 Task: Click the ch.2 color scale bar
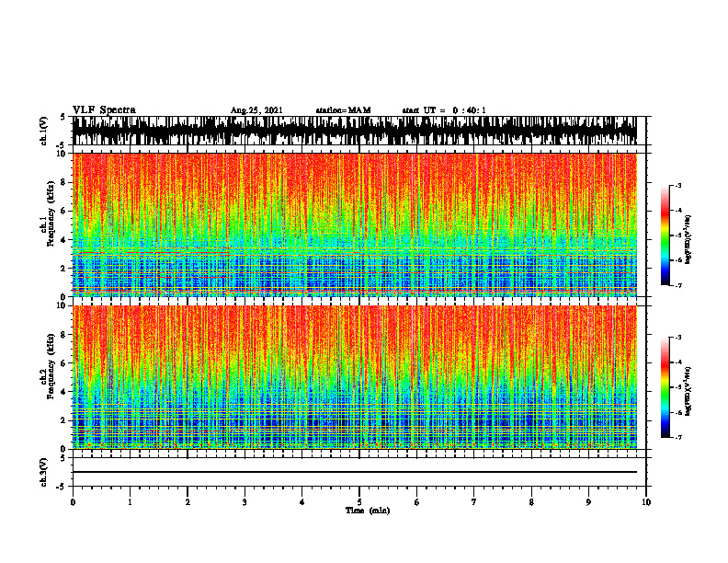(x=665, y=387)
